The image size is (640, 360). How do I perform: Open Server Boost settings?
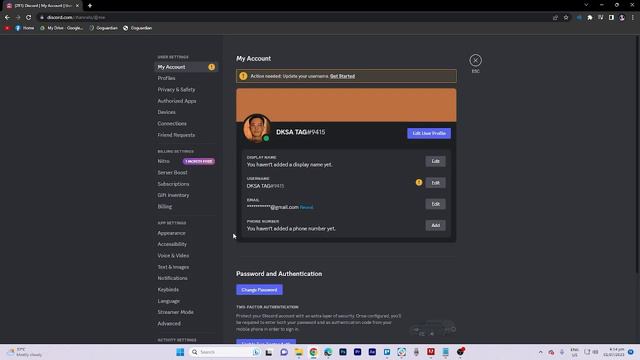pos(172,173)
